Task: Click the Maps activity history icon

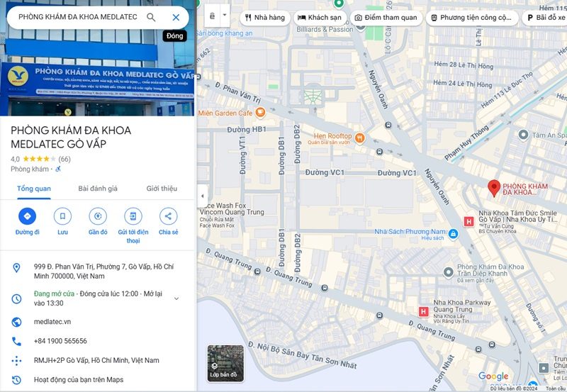Action: (x=16, y=380)
